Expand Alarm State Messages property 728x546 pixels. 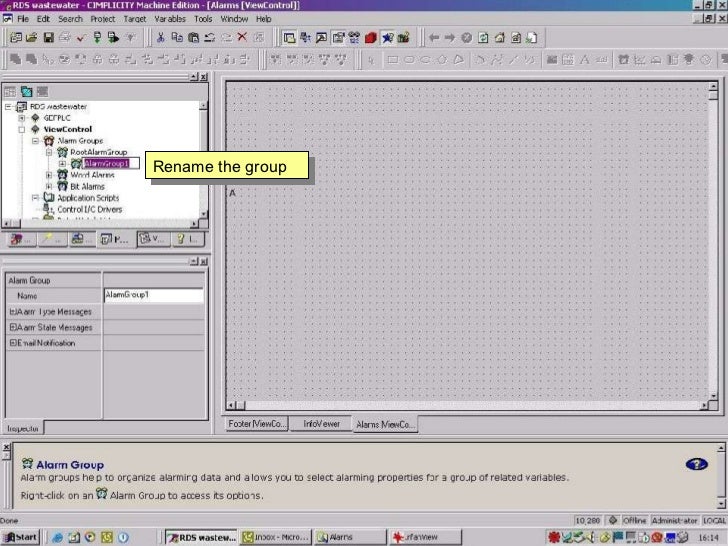tap(13, 328)
